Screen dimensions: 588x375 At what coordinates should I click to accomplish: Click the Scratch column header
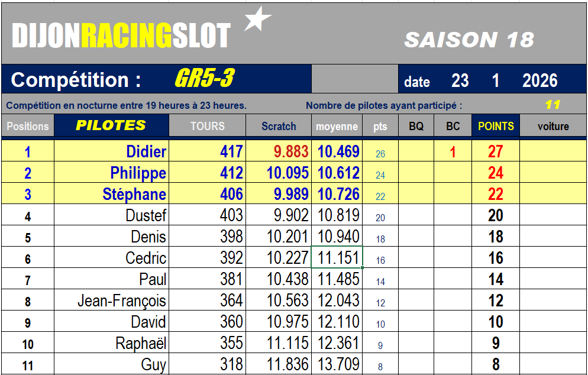coord(279,126)
